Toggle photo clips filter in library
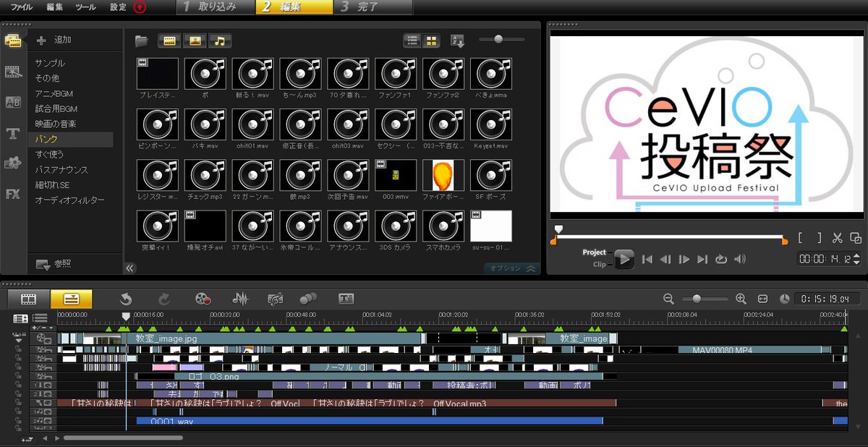 195,41
